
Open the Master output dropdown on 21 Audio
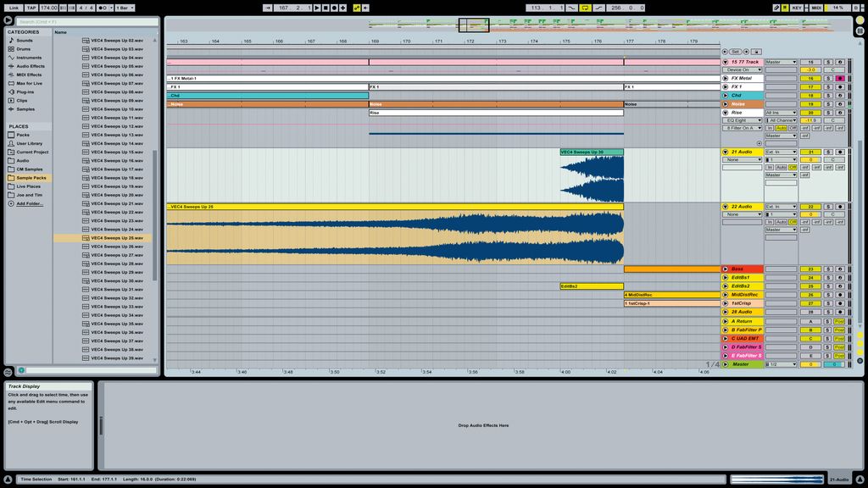click(782, 175)
